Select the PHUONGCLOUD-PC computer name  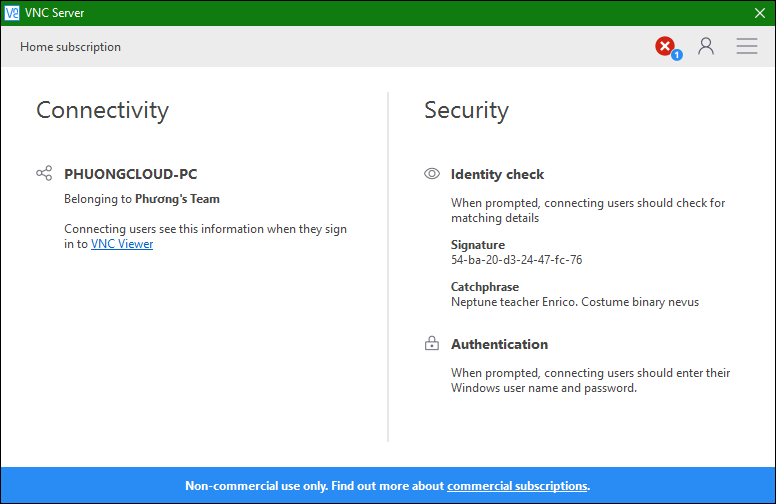[131, 174]
